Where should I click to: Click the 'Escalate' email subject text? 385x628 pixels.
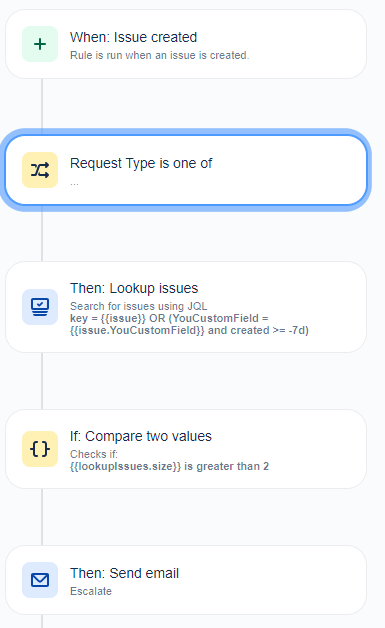pos(91,591)
